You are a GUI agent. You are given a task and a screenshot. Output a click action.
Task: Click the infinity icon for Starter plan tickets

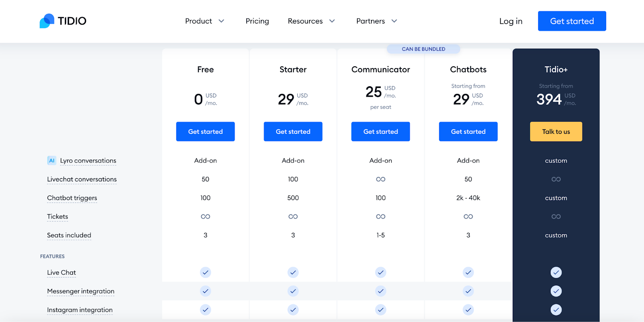pyautogui.click(x=293, y=217)
